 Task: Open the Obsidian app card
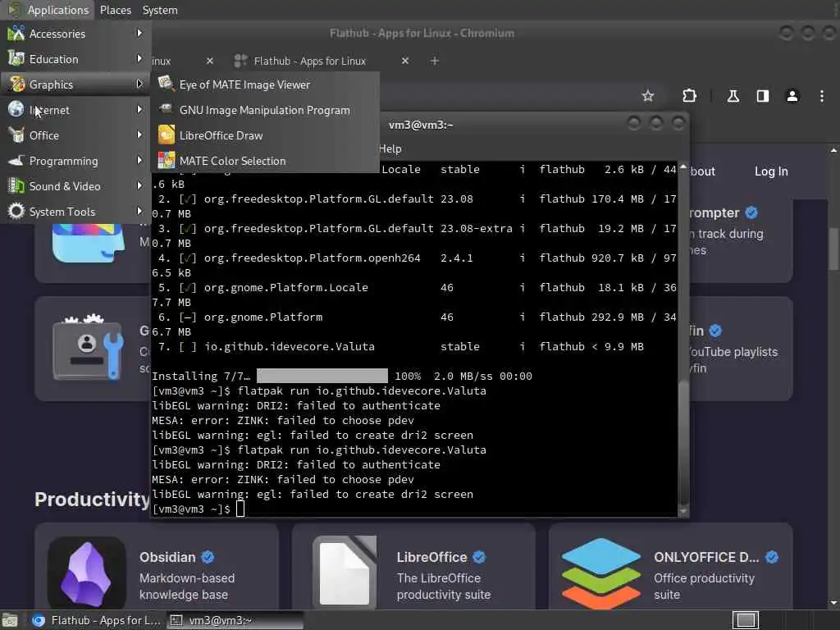157,568
